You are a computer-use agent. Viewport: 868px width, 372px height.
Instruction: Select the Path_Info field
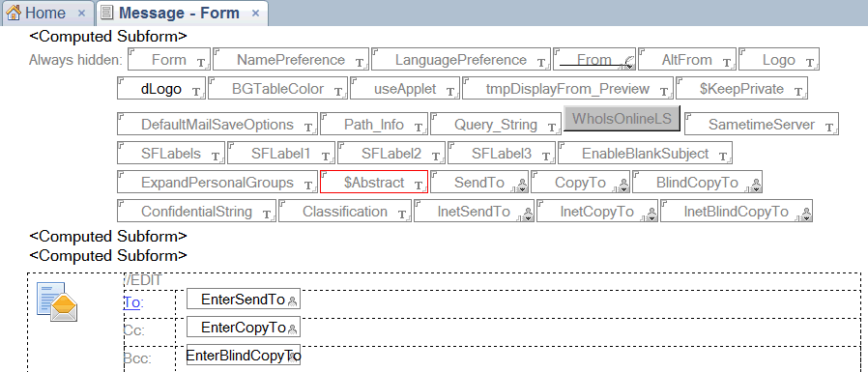(x=374, y=124)
